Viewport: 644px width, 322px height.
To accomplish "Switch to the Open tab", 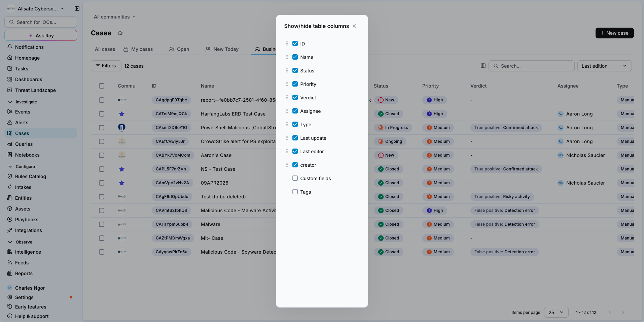I will click(179, 49).
